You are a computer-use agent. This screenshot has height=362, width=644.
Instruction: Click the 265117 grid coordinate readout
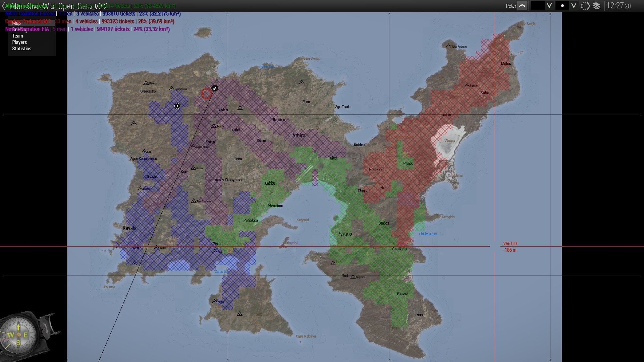(510, 244)
